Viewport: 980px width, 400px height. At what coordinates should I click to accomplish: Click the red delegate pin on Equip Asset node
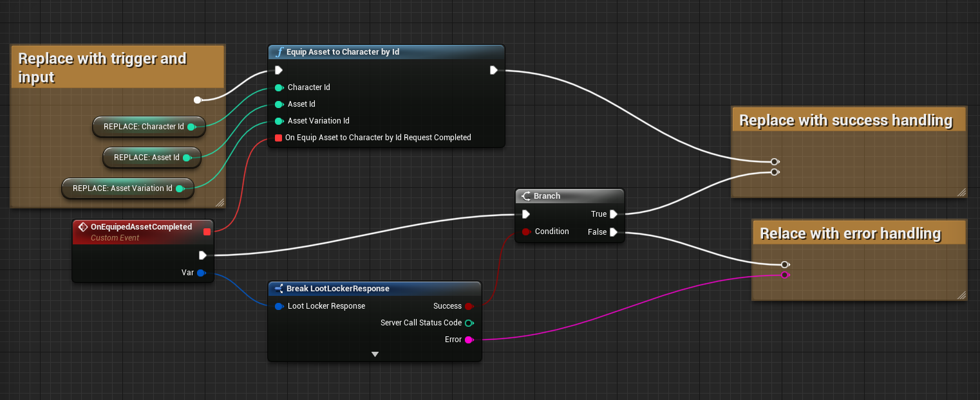point(278,138)
